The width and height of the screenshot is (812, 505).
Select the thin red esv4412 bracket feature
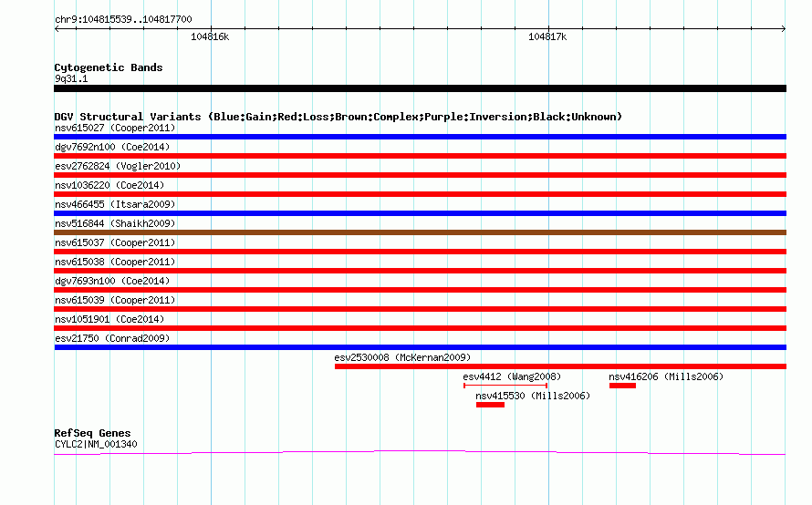(x=505, y=386)
